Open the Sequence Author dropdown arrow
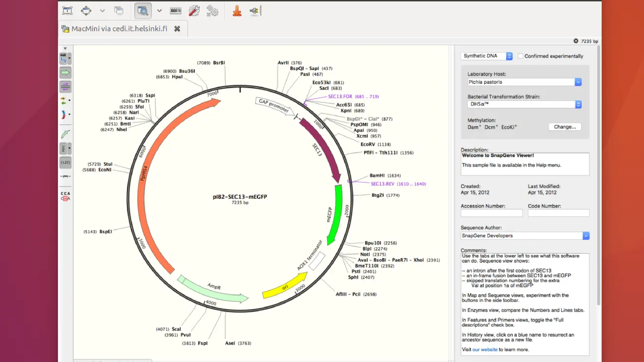This screenshot has height=362, width=644. point(586,236)
